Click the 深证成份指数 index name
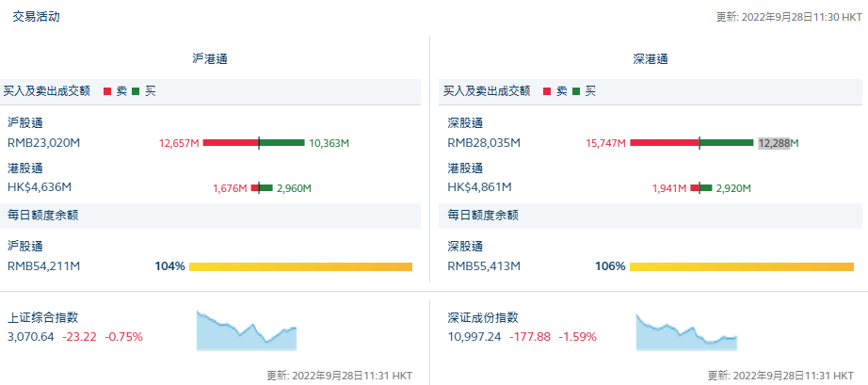868x385 pixels. click(483, 318)
